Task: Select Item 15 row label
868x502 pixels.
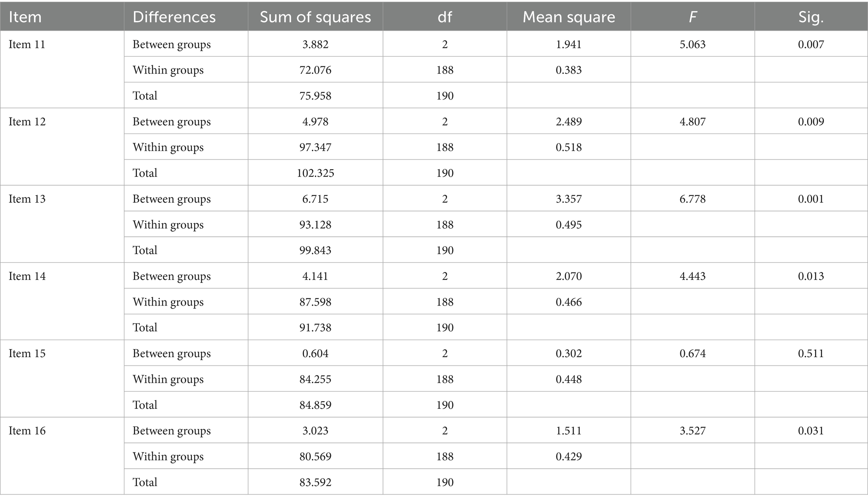Action: pyautogui.click(x=27, y=353)
